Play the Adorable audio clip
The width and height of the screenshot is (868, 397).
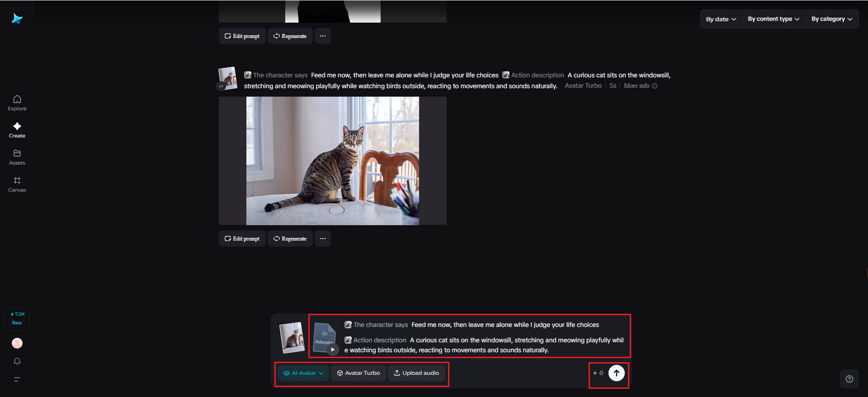coord(333,350)
